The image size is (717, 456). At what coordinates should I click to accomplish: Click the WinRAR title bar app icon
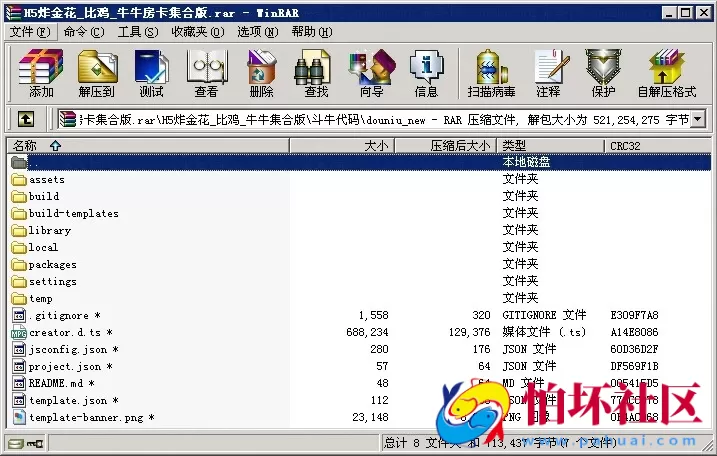point(13,13)
